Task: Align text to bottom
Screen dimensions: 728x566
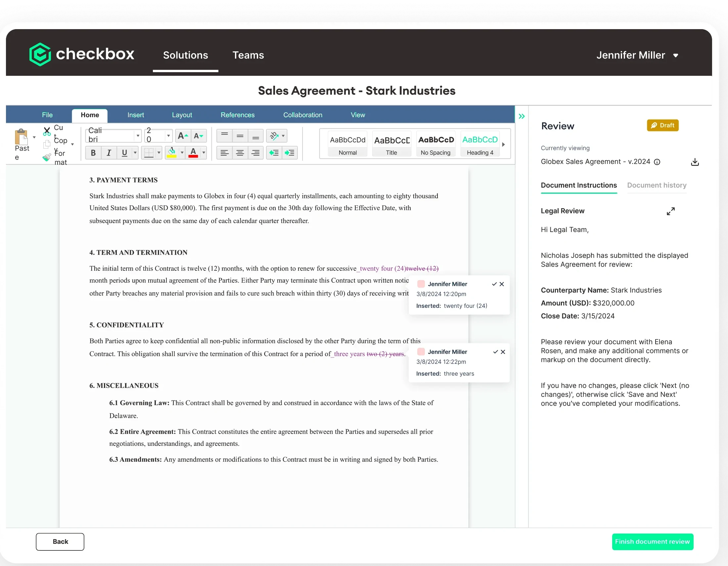Action: 256,136
